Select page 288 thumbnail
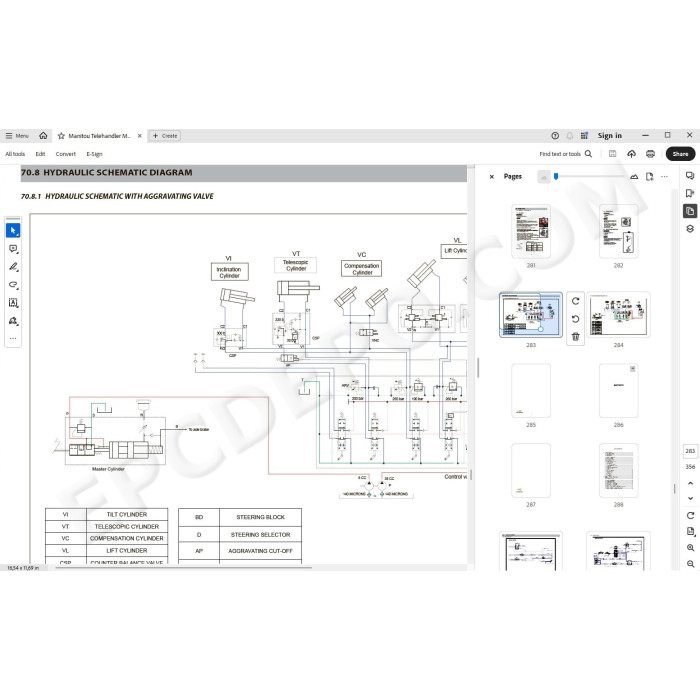700x700 pixels. click(618, 471)
